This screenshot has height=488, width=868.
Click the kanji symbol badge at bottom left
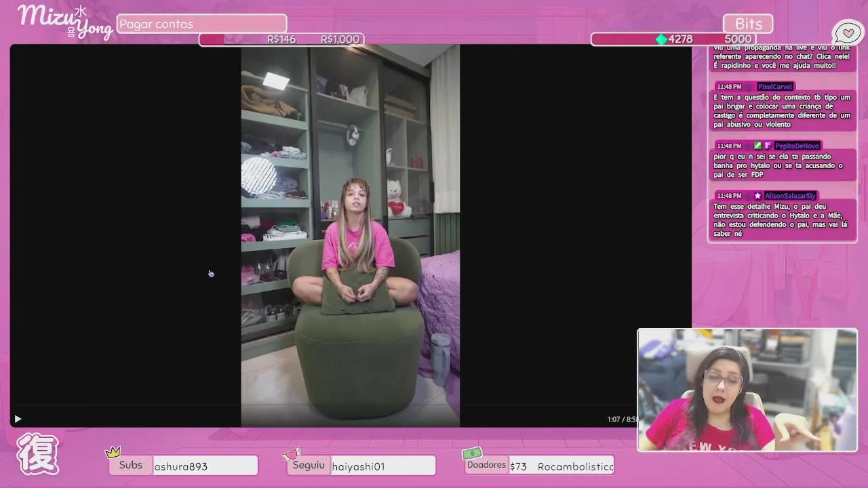(37, 454)
